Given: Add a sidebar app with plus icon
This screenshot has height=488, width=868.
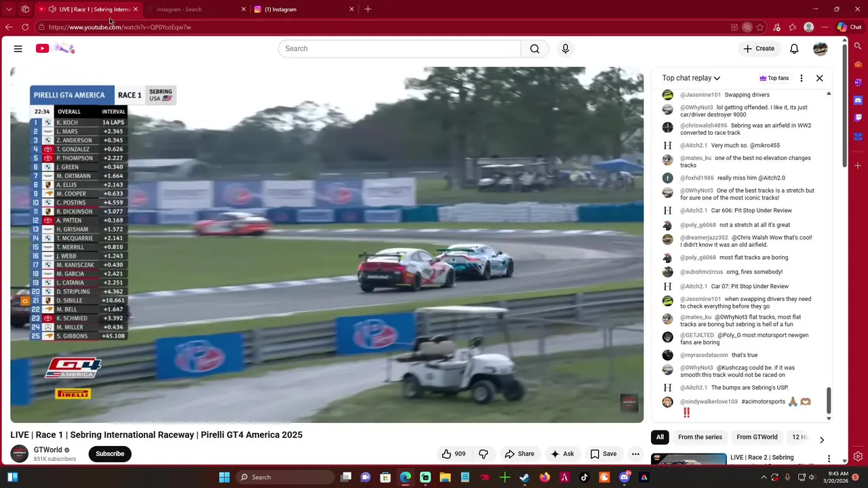Looking at the screenshot, I should pos(858,165).
